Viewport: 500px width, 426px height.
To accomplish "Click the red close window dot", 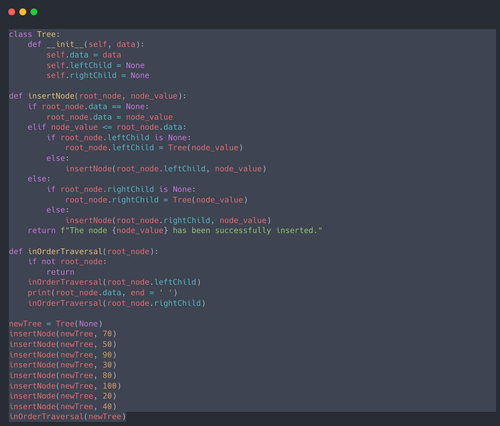I will pyautogui.click(x=12, y=12).
